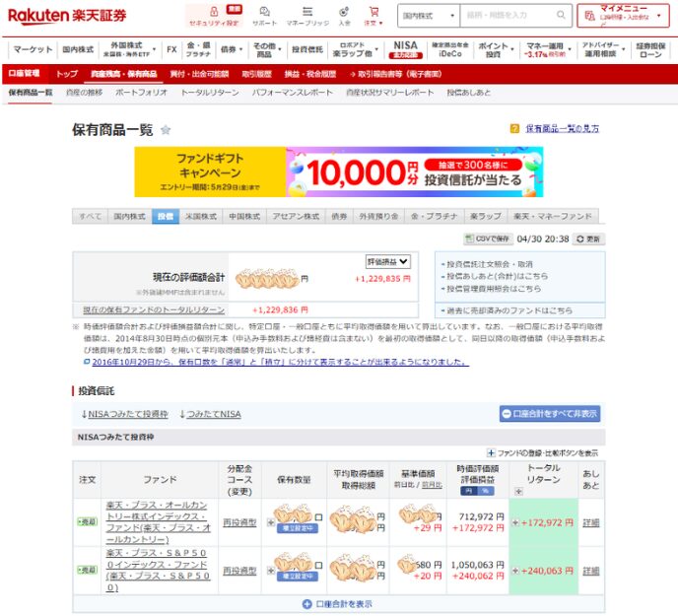Select the 米国株式 product filter tab

pyautogui.click(x=201, y=216)
